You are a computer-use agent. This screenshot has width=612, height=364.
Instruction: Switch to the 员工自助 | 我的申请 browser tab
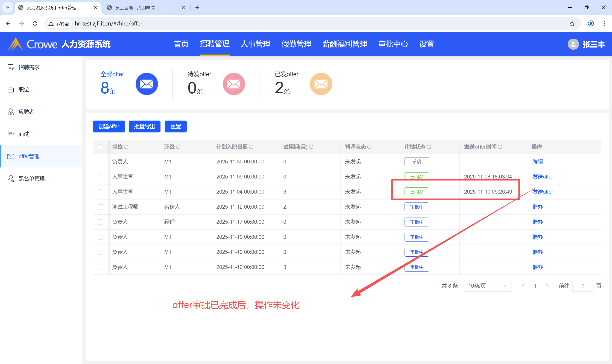click(x=135, y=8)
